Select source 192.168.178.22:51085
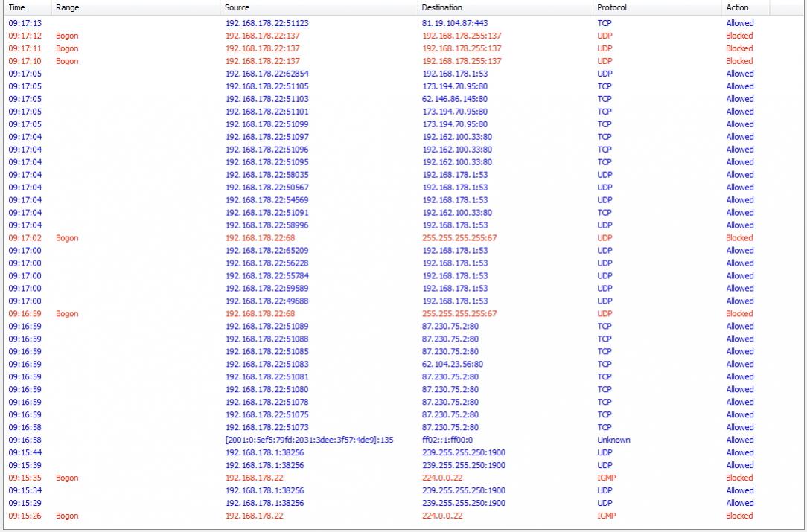This screenshot has height=532, width=807. tap(267, 351)
